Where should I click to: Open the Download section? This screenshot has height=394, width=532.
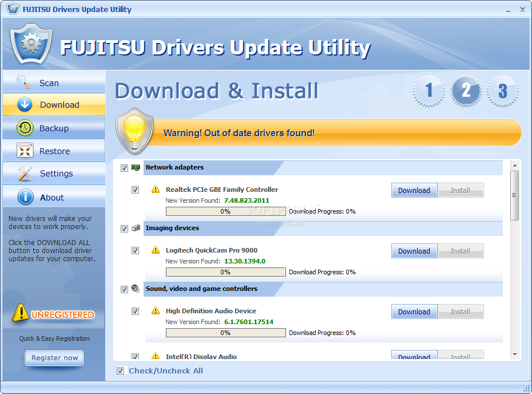[54, 105]
